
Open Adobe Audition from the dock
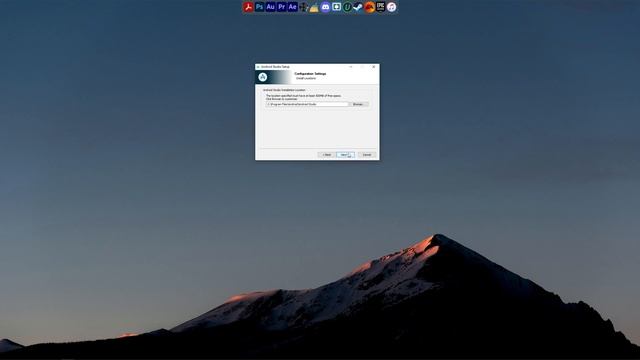point(270,7)
